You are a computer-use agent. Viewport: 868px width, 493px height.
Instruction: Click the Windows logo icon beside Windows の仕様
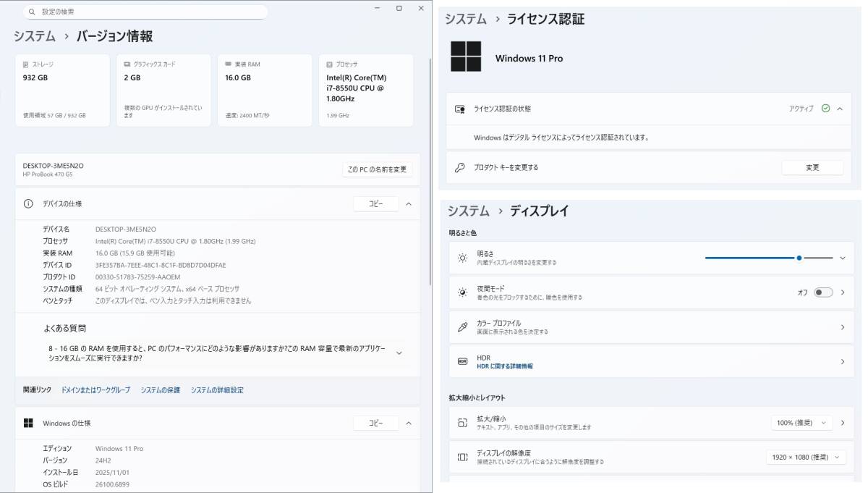pyautogui.click(x=28, y=423)
